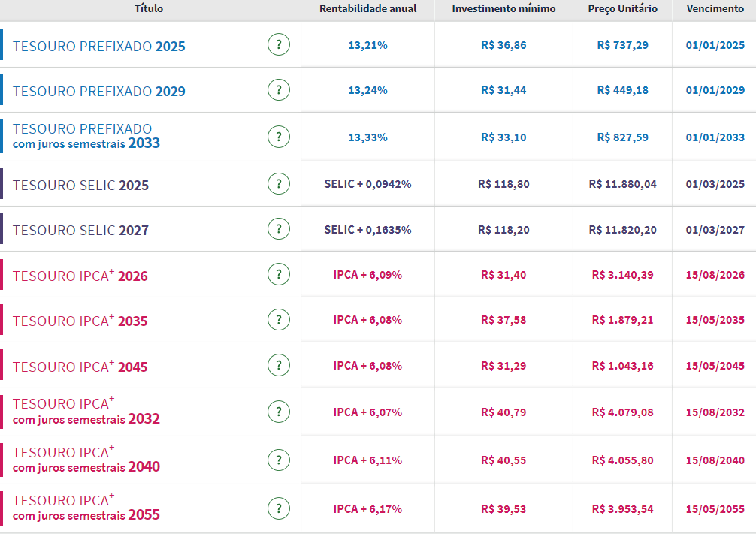Image resolution: width=756 pixels, height=534 pixels.
Task: Show info icon for Tesouro IPCA+ 2035
Action: coord(278,320)
